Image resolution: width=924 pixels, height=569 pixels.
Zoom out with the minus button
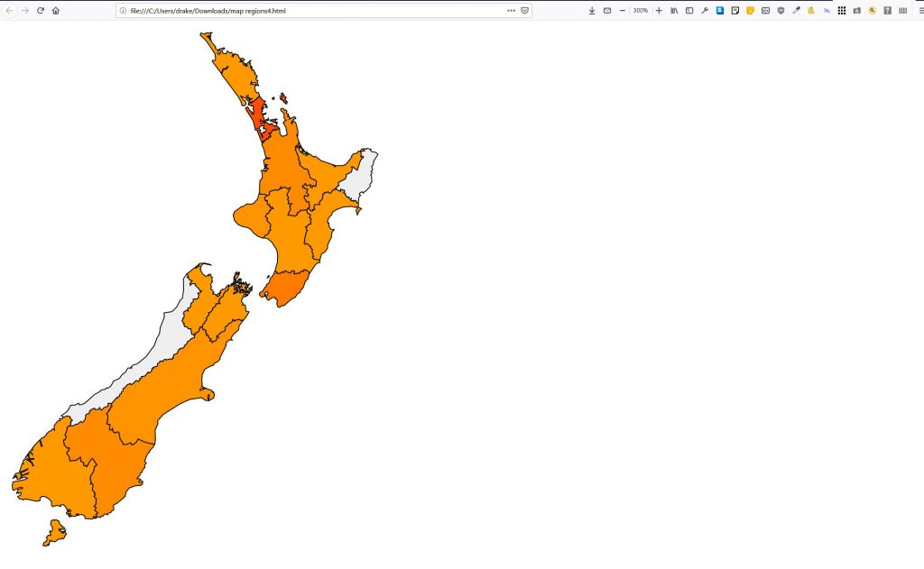tap(622, 10)
